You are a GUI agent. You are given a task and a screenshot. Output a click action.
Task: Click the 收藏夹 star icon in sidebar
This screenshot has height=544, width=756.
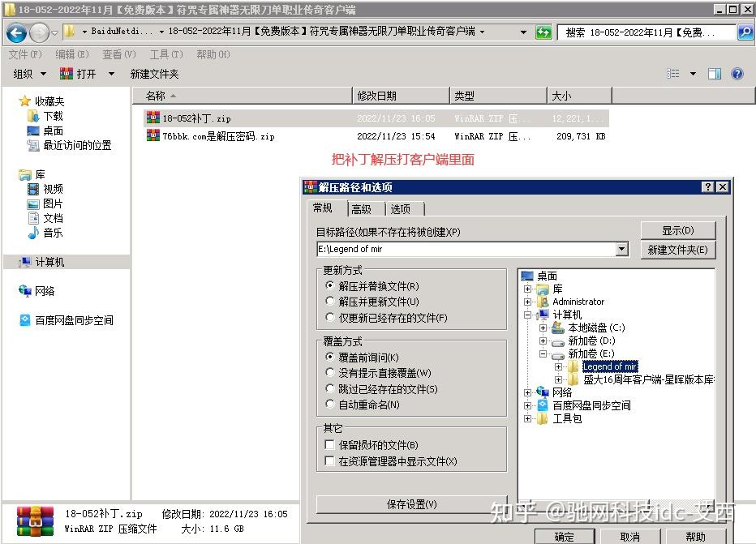pyautogui.click(x=24, y=101)
